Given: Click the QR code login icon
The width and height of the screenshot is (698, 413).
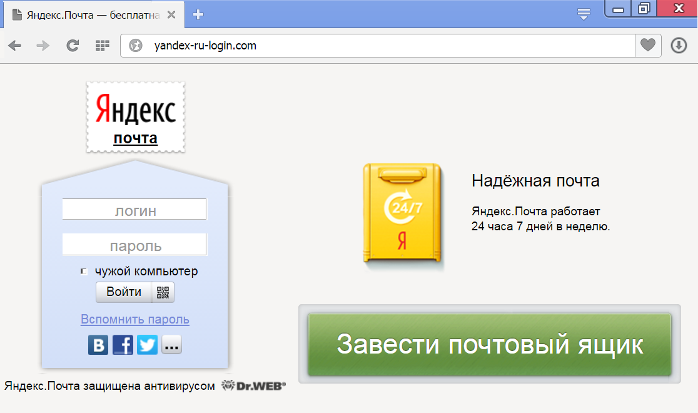Looking at the screenshot, I should pyautogui.click(x=164, y=292).
